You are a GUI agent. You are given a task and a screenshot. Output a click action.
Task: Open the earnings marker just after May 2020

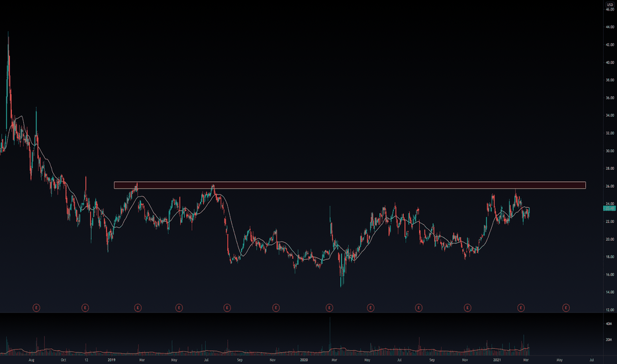pos(370,308)
